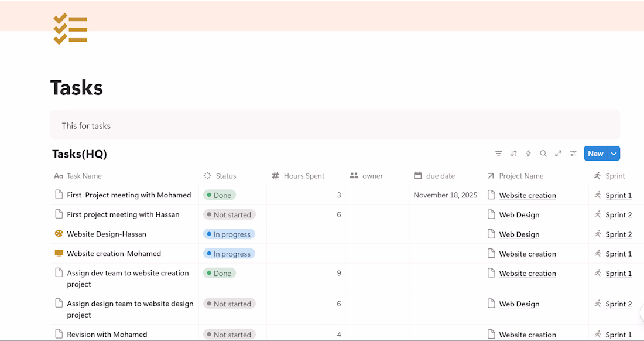644x341 pixels.
Task: Select the due date column header
Action: coord(440,176)
